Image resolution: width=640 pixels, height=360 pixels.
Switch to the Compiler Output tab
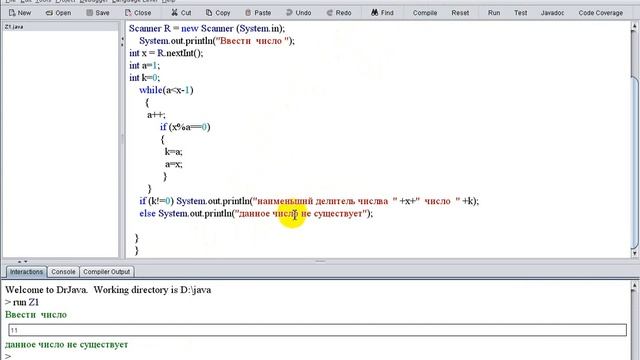click(x=107, y=272)
